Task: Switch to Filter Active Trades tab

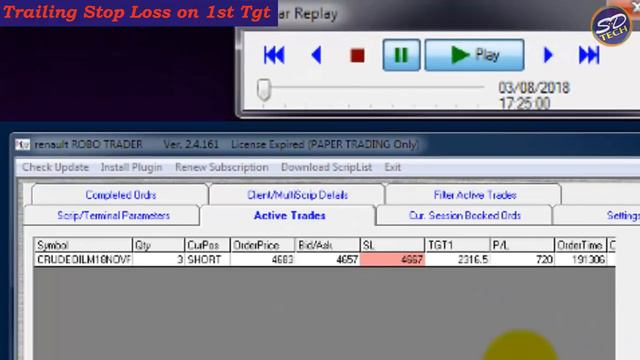Action: pyautogui.click(x=475, y=195)
